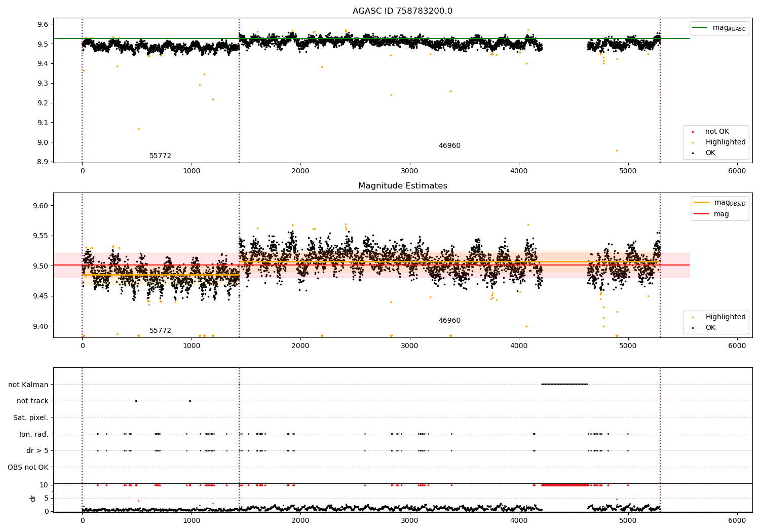Click the 'Ion. rad.' row label

click(34, 434)
